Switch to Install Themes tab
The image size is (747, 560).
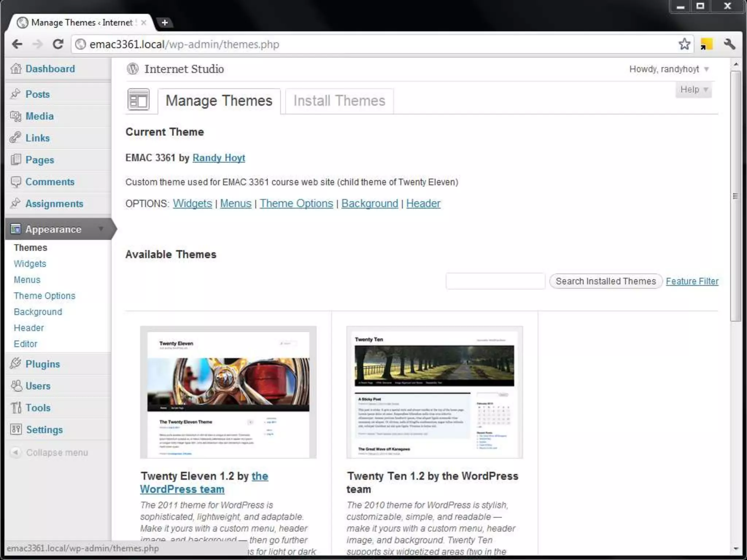pos(339,101)
